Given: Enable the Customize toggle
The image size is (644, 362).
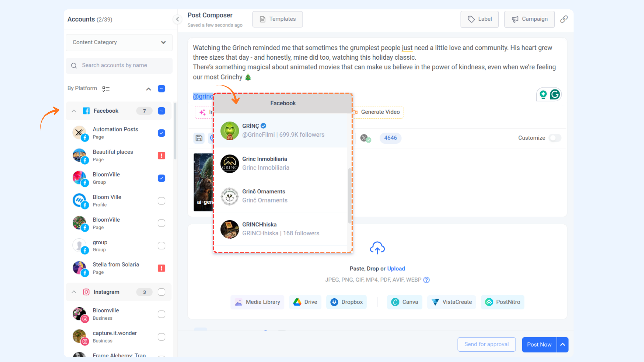Looking at the screenshot, I should click(x=555, y=138).
